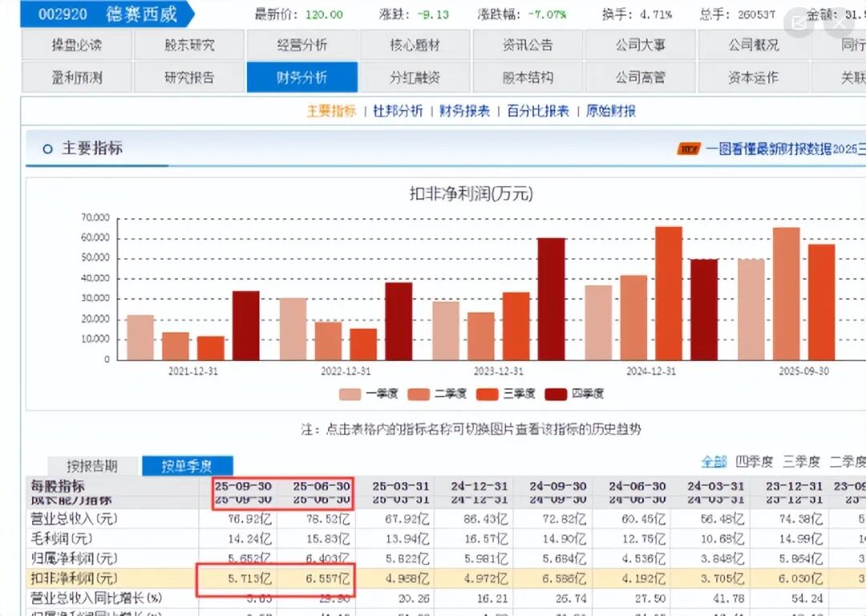This screenshot has height=616, width=866.
Task: Click 营业总收入 value 86.43亿
Action: tap(485, 519)
